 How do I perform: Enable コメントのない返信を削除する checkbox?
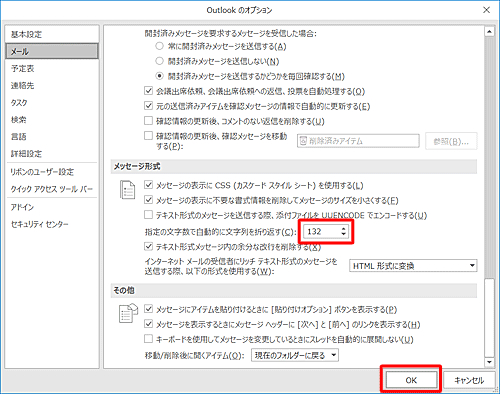148,120
